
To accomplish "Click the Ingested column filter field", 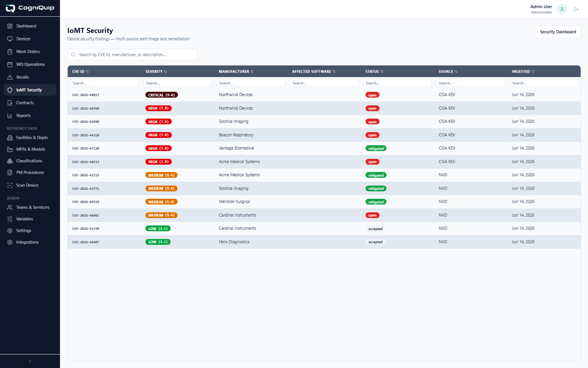I will (x=544, y=83).
